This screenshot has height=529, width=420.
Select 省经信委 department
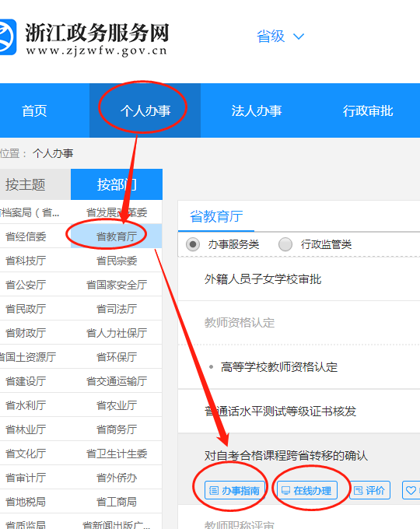coord(26,236)
